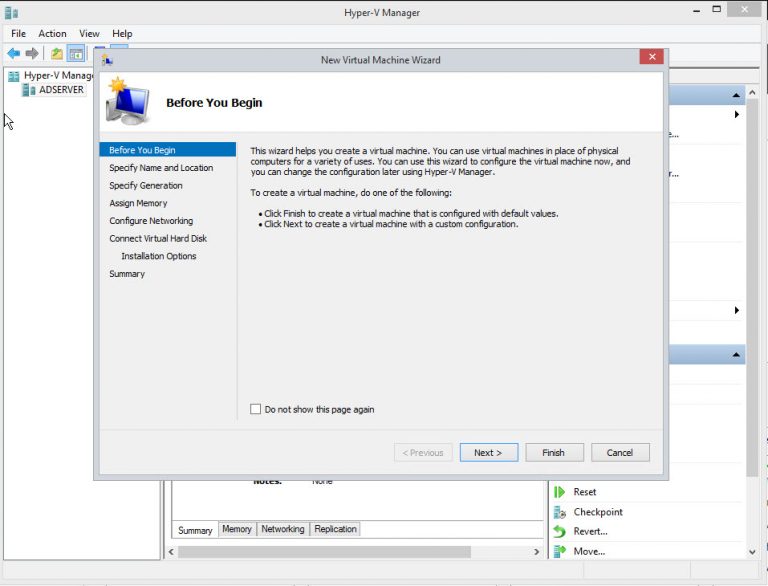This screenshot has width=768, height=586.
Task: Open the Action menu
Action: [x=52, y=33]
